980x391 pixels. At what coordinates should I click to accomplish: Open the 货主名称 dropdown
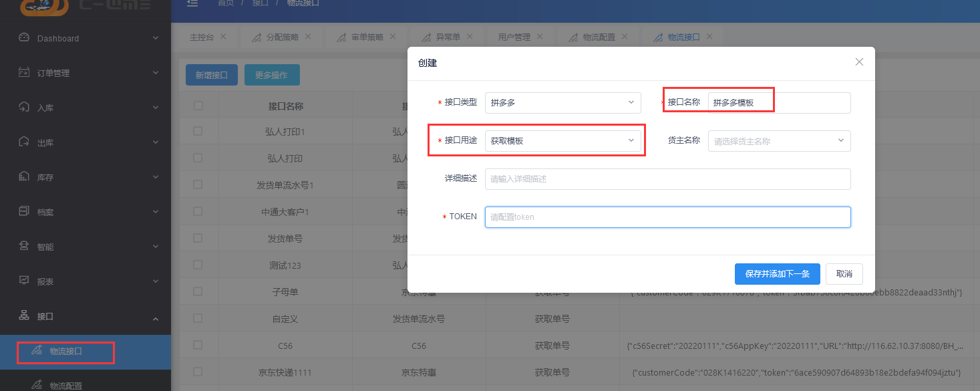779,141
